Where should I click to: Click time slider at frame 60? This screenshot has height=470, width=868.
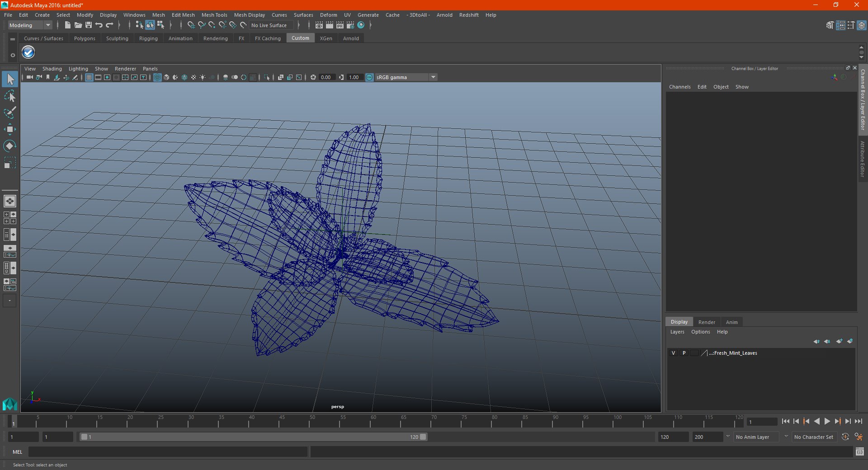pyautogui.click(x=370, y=421)
